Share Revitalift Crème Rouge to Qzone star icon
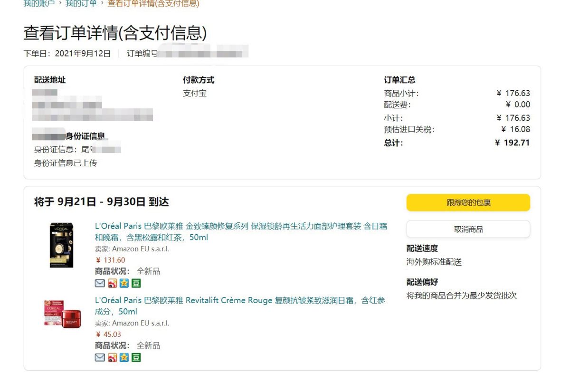 124,357
